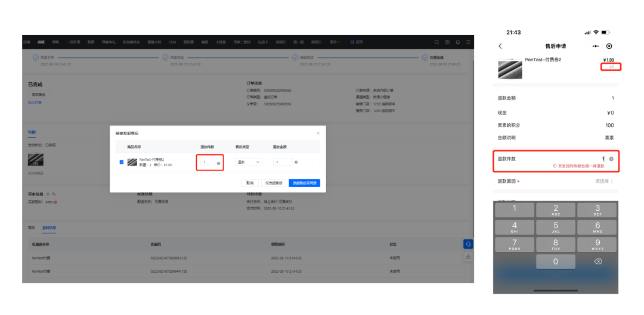Viewport: 644px width, 315px height.
Task: Click the buyer nickname Abby
Action: 49,202
